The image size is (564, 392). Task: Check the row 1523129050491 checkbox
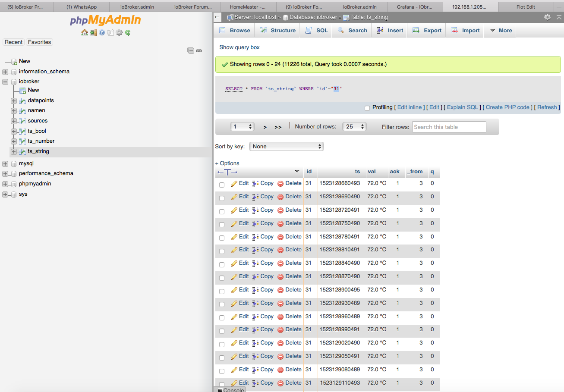(222, 358)
